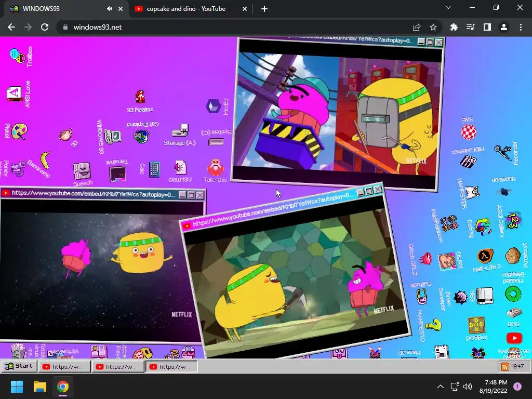Launch the Take this icon
532x399 pixels.
[x=215, y=167]
